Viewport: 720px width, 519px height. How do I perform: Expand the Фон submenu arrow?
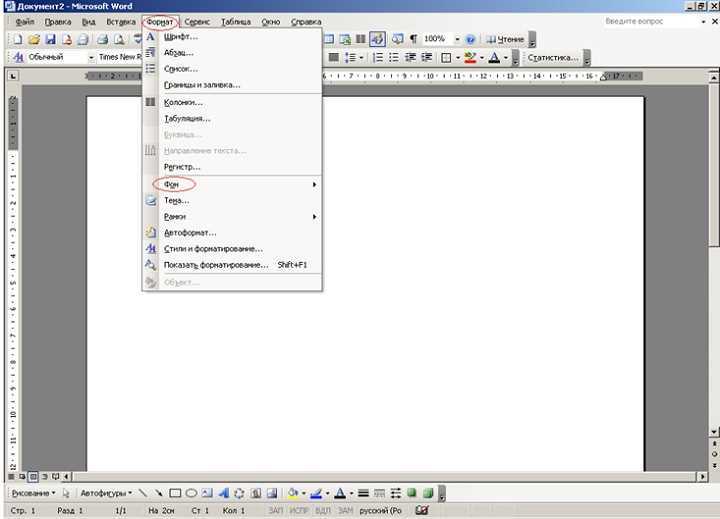pyautogui.click(x=315, y=184)
